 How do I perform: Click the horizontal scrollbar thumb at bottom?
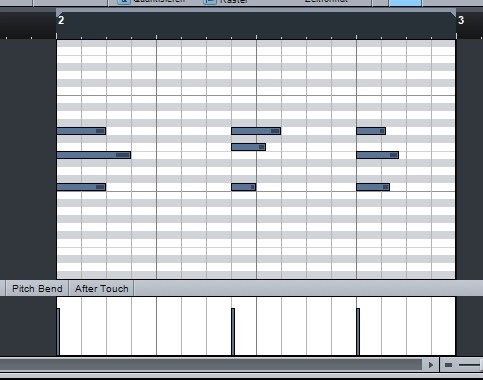(x=211, y=365)
